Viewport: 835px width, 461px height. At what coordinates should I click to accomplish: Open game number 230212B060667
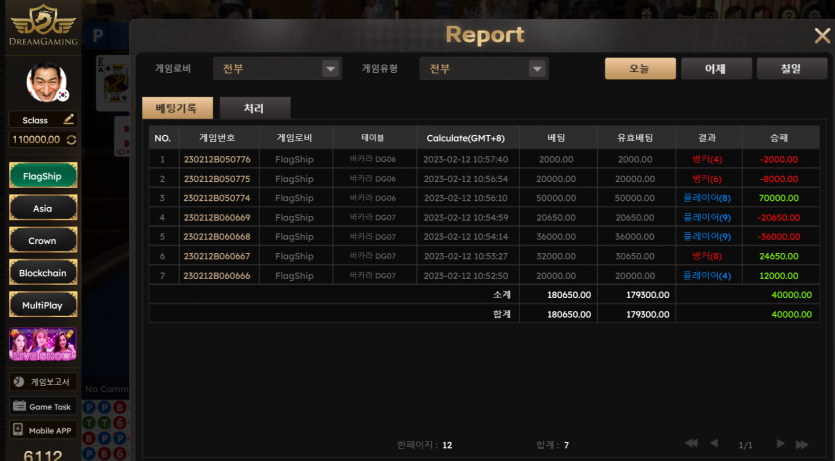click(x=217, y=256)
